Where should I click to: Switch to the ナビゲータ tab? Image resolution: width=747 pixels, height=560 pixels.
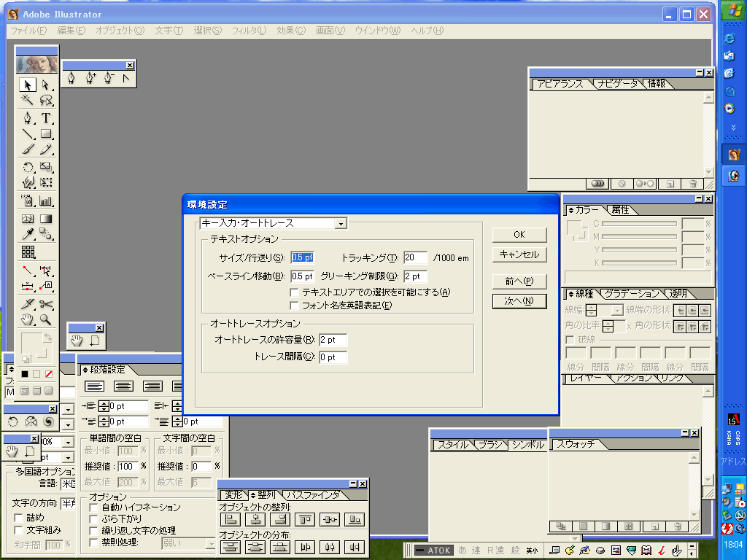click(x=617, y=84)
